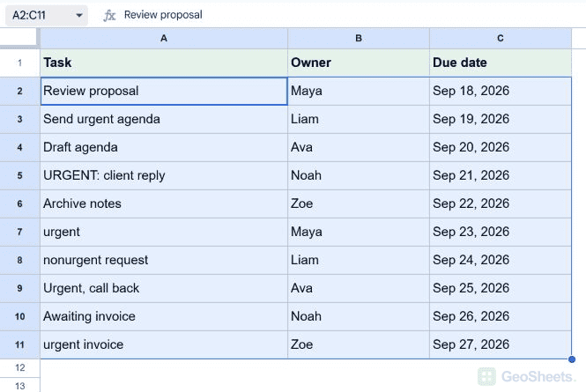Click owner 'Liam' in row 8

359,260
